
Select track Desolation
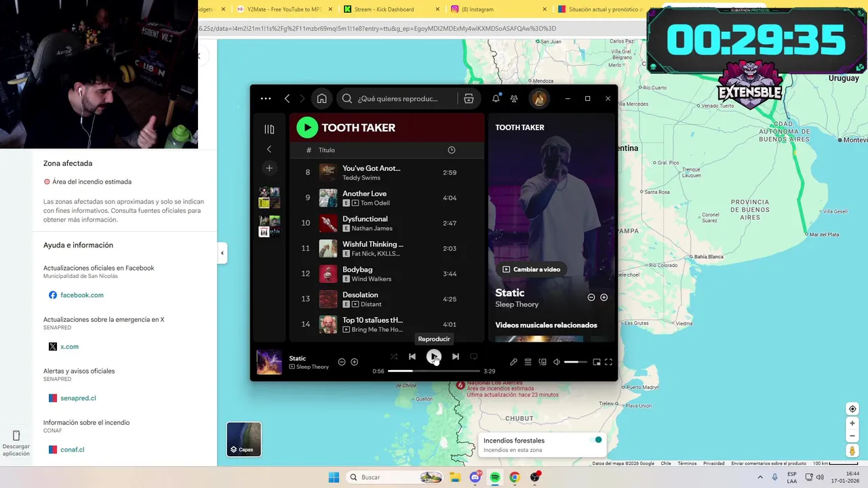387,299
